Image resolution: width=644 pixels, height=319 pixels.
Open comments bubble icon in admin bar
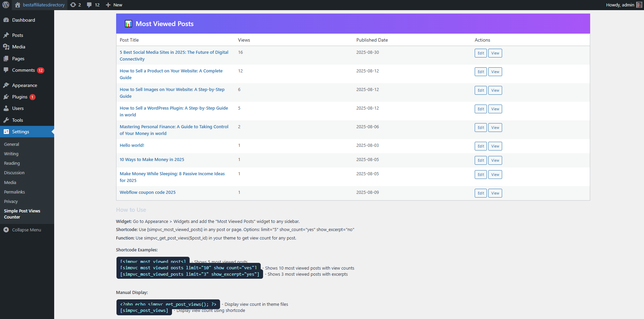pos(89,5)
